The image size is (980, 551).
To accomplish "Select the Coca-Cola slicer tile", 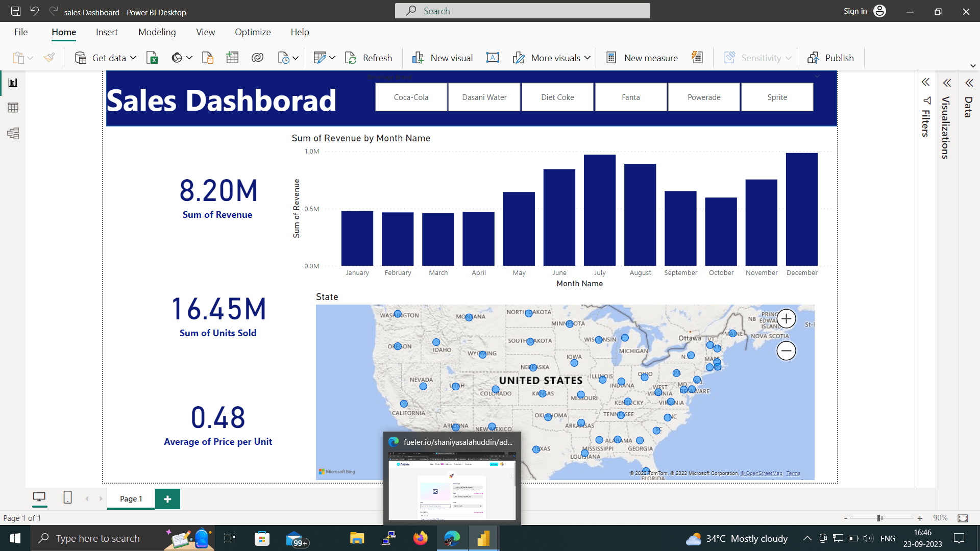I will (x=411, y=97).
